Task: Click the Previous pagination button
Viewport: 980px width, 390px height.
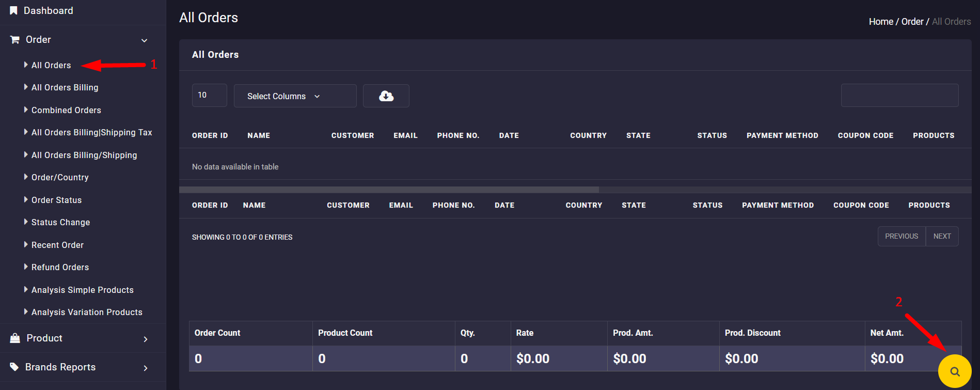Action: (902, 236)
